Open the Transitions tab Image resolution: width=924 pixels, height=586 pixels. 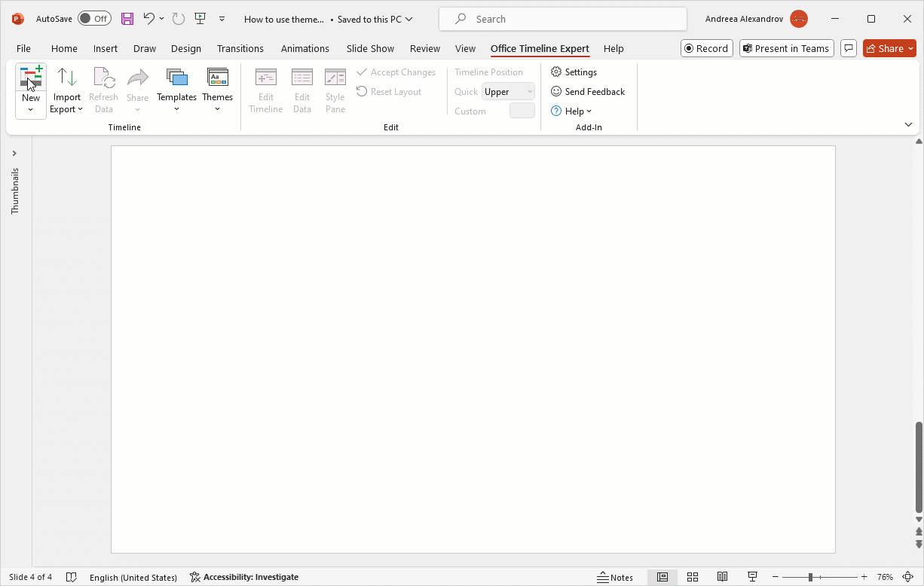pyautogui.click(x=240, y=48)
